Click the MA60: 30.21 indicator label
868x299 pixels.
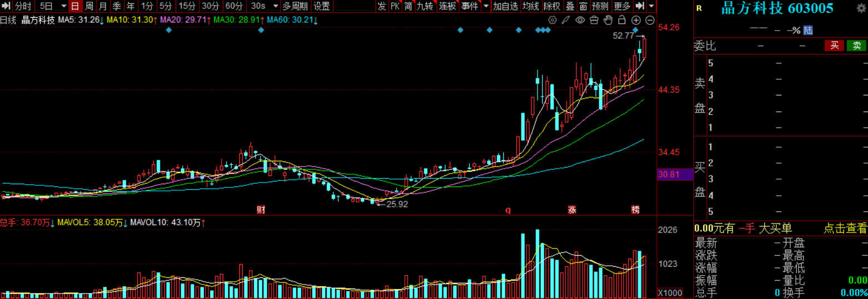coord(292,20)
